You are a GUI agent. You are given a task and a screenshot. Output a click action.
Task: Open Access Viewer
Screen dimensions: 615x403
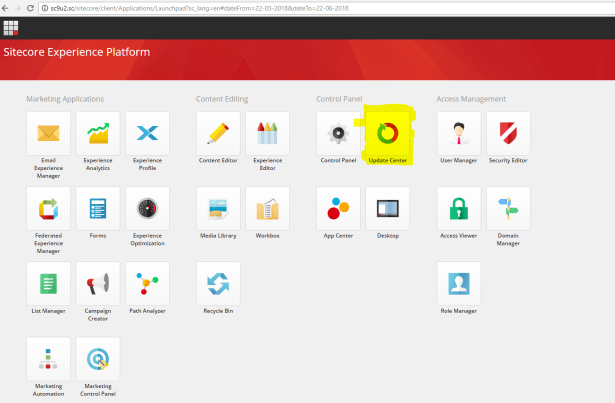coord(459,208)
